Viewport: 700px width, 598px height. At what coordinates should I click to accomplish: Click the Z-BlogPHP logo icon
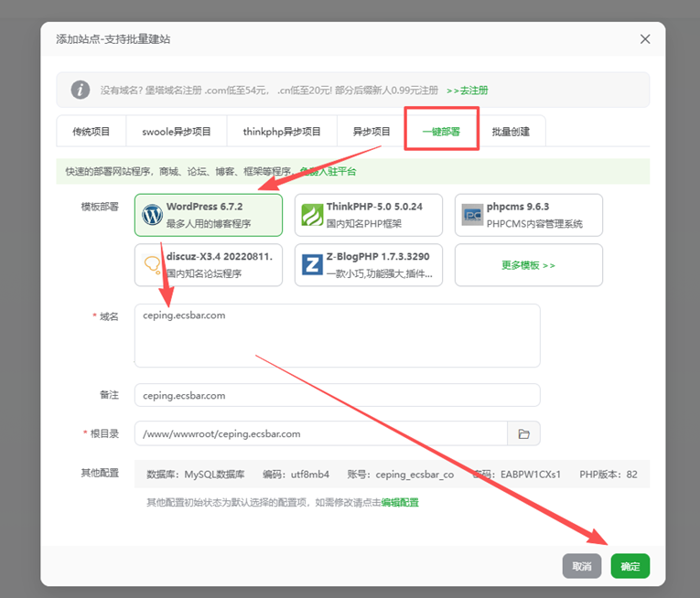[x=312, y=264]
